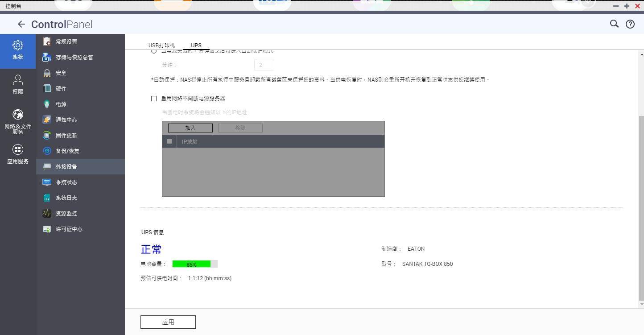The image size is (644, 335).
Task: Enable 启用网络不间断电源服务器 checkbox
Action: click(x=154, y=98)
